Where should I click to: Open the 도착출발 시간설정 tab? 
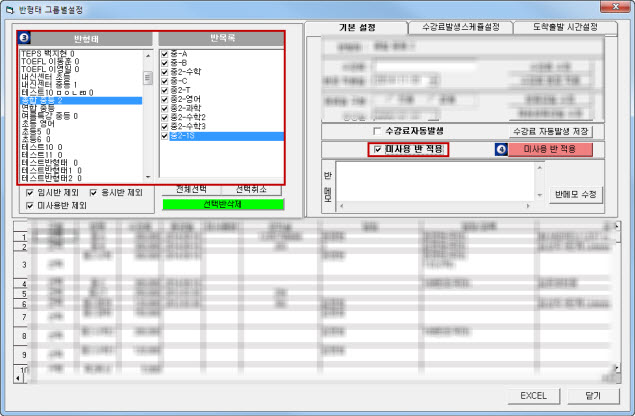click(x=565, y=27)
